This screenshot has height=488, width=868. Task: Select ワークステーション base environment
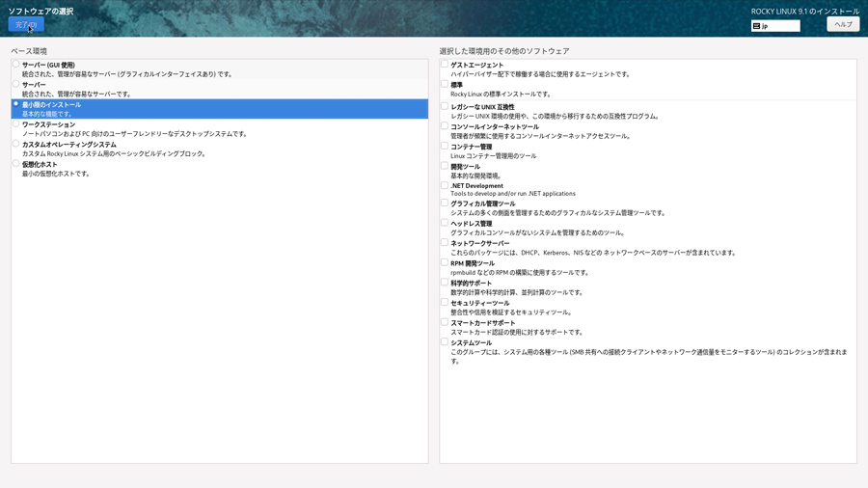click(x=16, y=124)
